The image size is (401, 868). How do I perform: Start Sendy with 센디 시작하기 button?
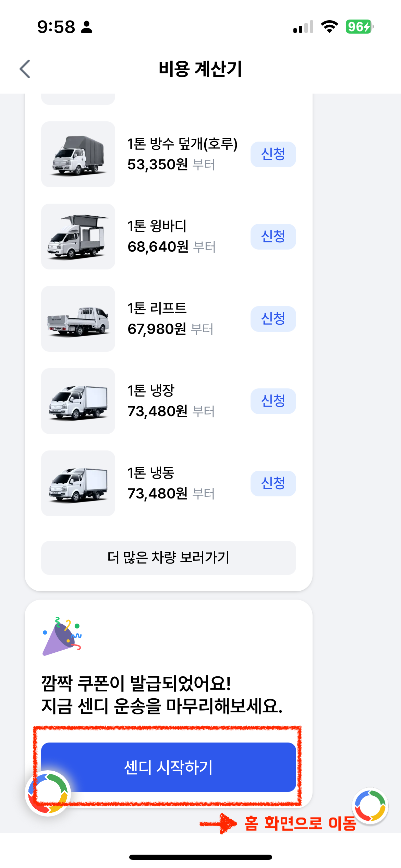click(x=169, y=767)
